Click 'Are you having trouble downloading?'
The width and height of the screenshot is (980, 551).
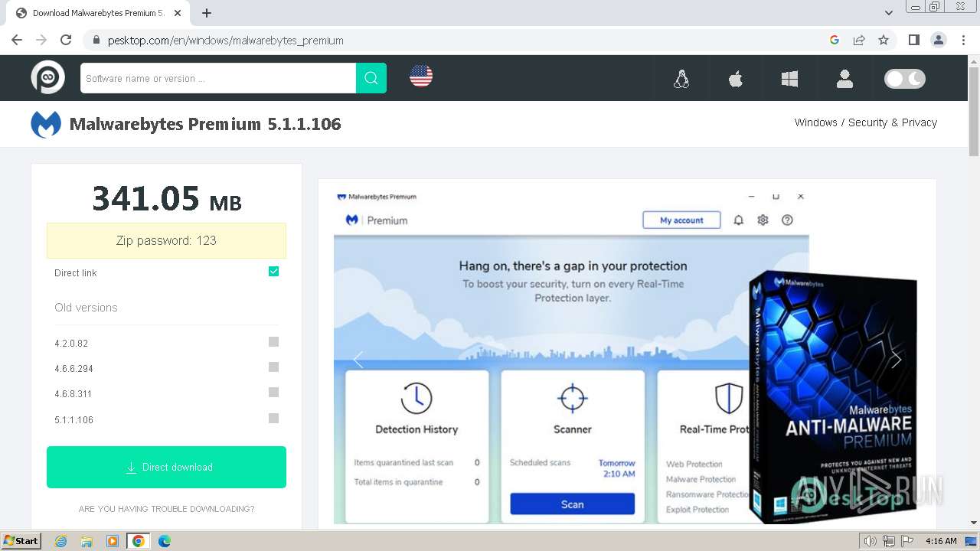166,509
